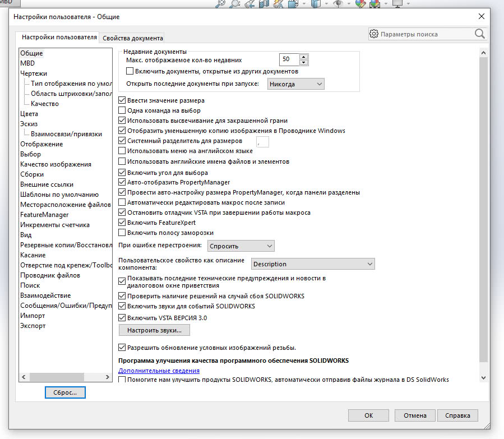
Task: Select 'Цвета' in the settings list
Action: coord(29,114)
